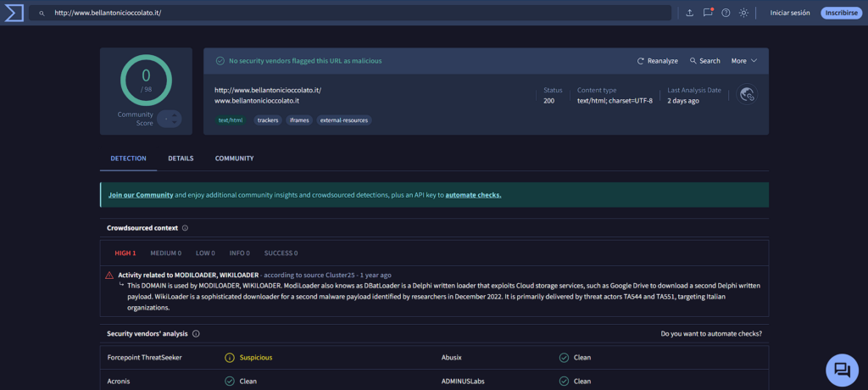This screenshot has height=390, width=868.
Task: Toggle the light/dark theme sun icon
Action: (x=744, y=13)
